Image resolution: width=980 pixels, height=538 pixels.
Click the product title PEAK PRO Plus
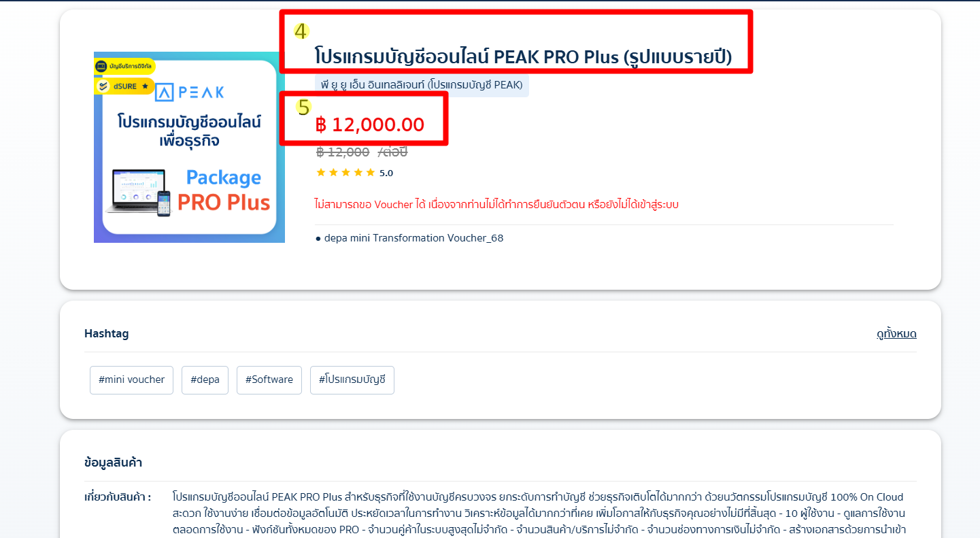(523, 57)
